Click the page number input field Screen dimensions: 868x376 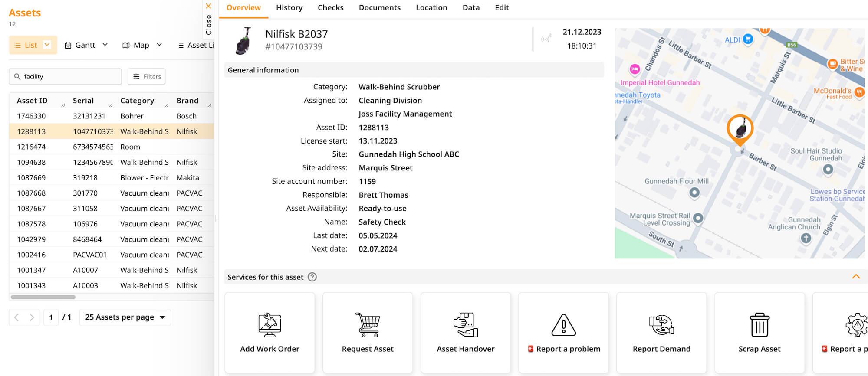coord(51,317)
